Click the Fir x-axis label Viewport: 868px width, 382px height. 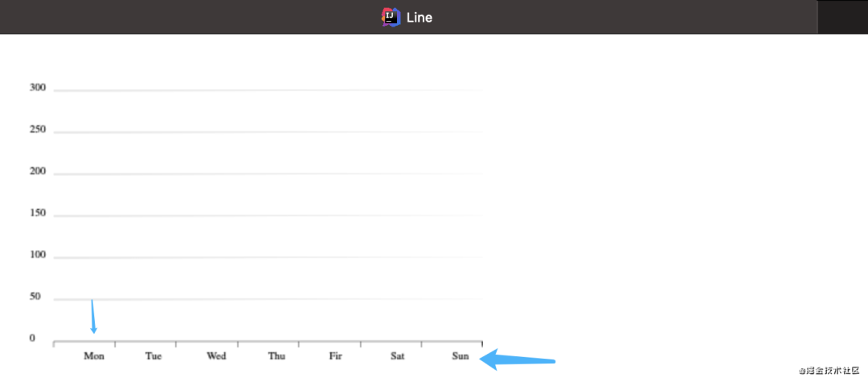tap(336, 355)
